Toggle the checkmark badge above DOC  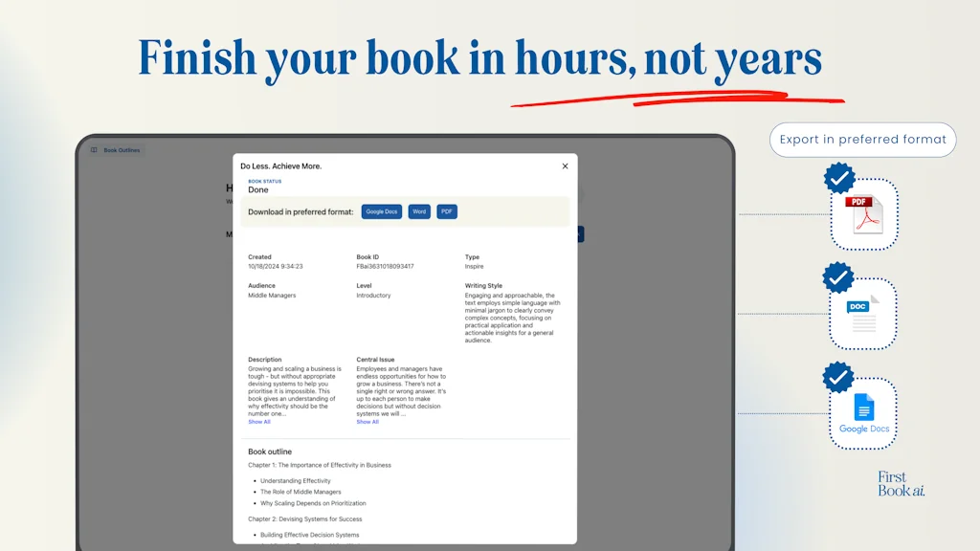(x=839, y=277)
